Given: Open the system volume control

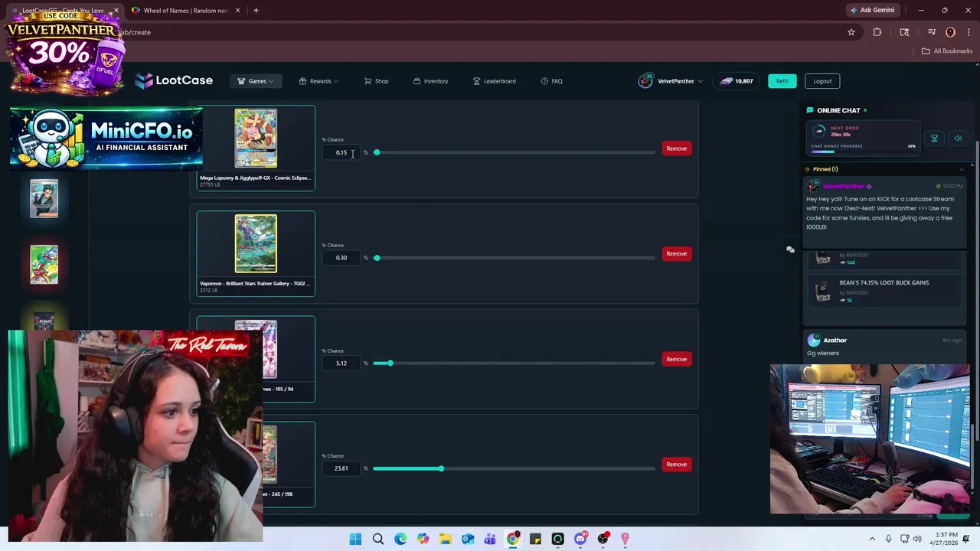Looking at the screenshot, I should [917, 539].
